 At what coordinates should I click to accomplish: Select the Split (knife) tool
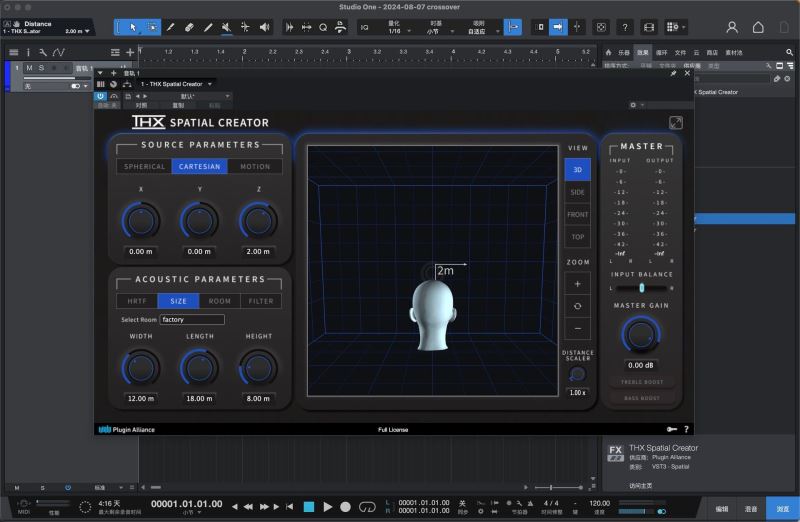pyautogui.click(x=170, y=27)
